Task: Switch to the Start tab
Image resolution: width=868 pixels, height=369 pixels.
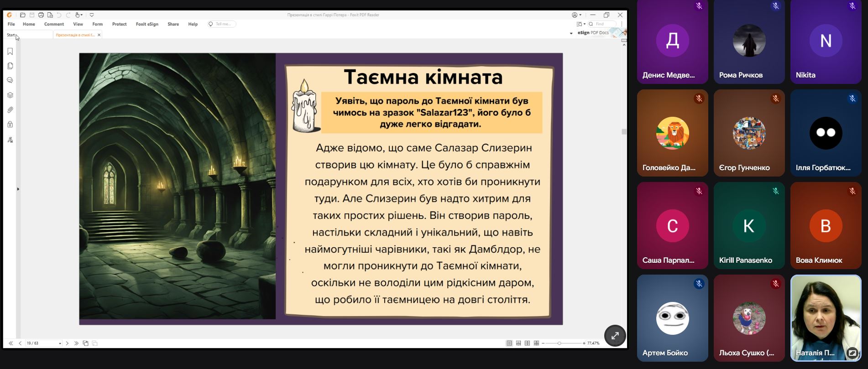Action: (11, 35)
